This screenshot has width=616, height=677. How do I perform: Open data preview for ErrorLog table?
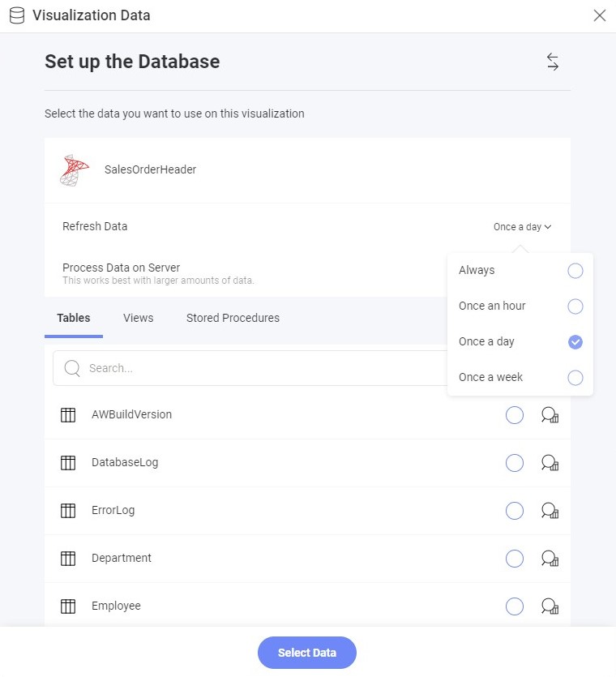tap(550, 511)
